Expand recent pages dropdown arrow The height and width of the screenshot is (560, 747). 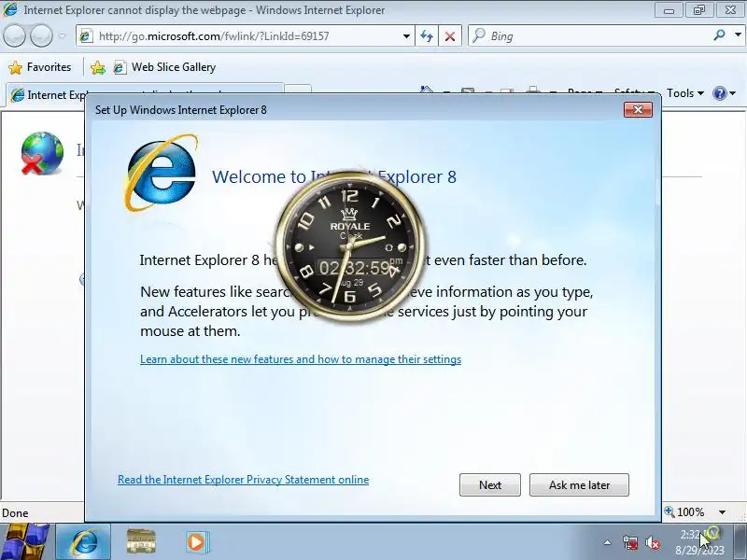63,35
